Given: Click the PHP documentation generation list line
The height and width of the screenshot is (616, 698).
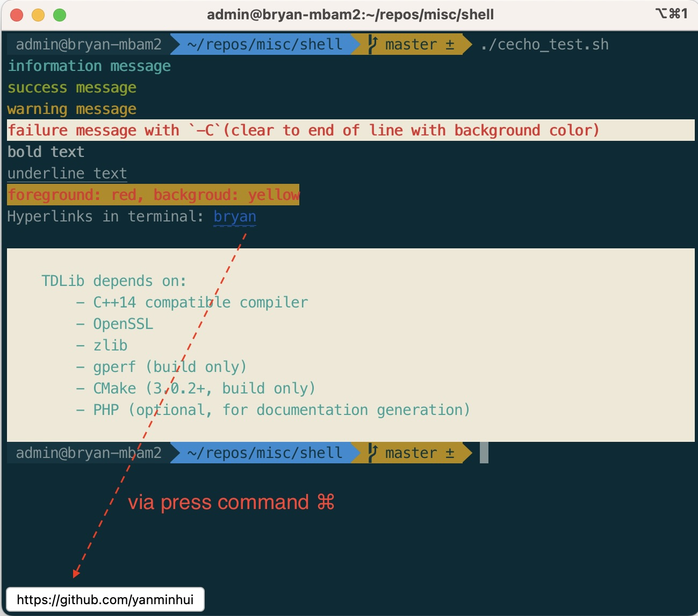Looking at the screenshot, I should pos(273,410).
